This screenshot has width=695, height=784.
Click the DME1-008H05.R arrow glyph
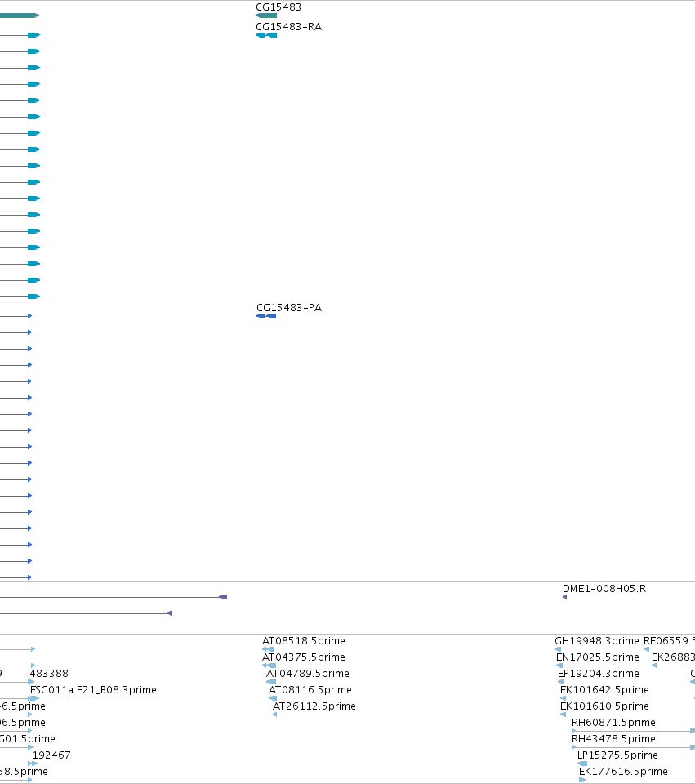click(564, 597)
